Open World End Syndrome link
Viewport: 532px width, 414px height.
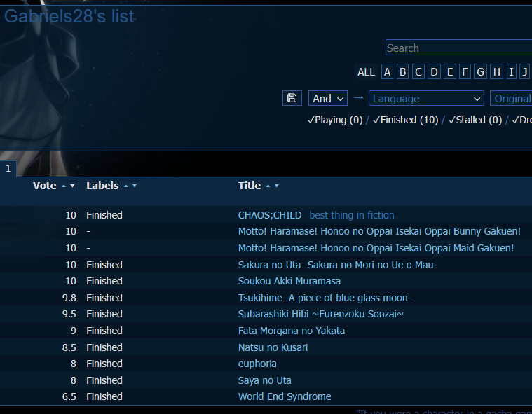[285, 396]
